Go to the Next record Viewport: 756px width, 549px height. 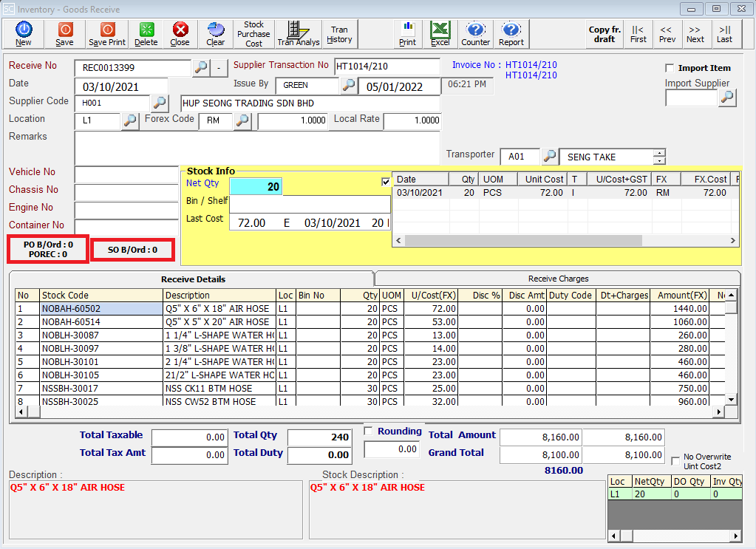coord(695,34)
